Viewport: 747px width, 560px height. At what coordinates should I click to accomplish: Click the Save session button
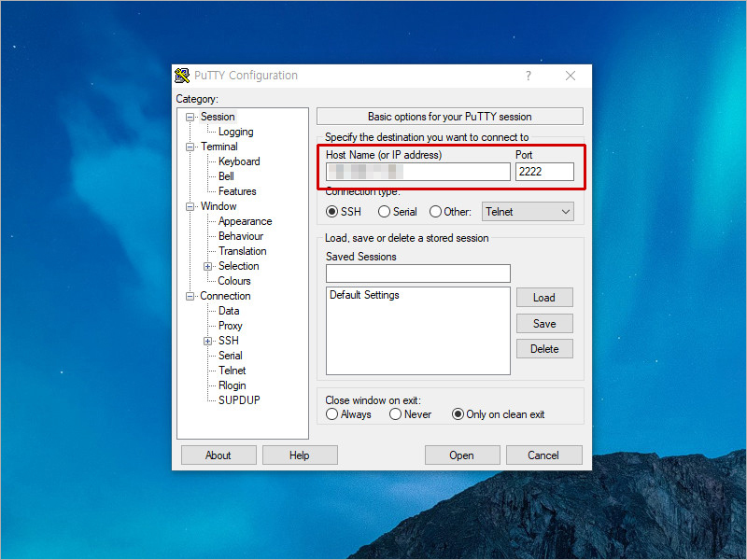[x=544, y=324]
